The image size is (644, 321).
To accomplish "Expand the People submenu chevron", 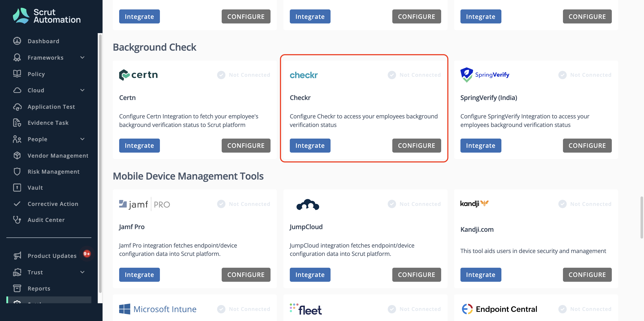I will (82, 139).
